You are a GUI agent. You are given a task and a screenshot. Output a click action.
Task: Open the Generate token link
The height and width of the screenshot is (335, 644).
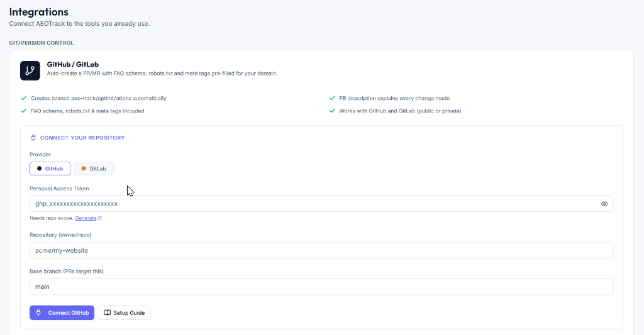[88, 218]
